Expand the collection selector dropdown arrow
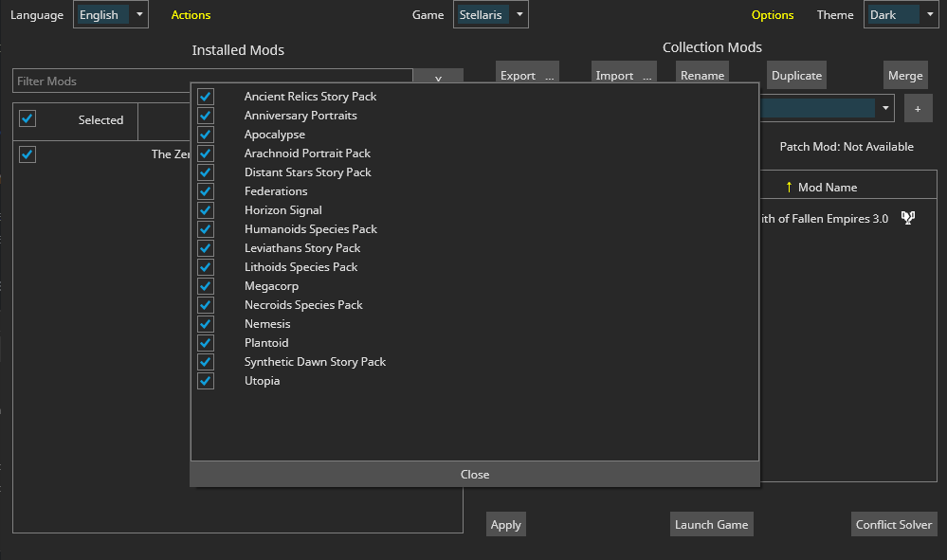Image resolution: width=947 pixels, height=560 pixels. (x=885, y=109)
